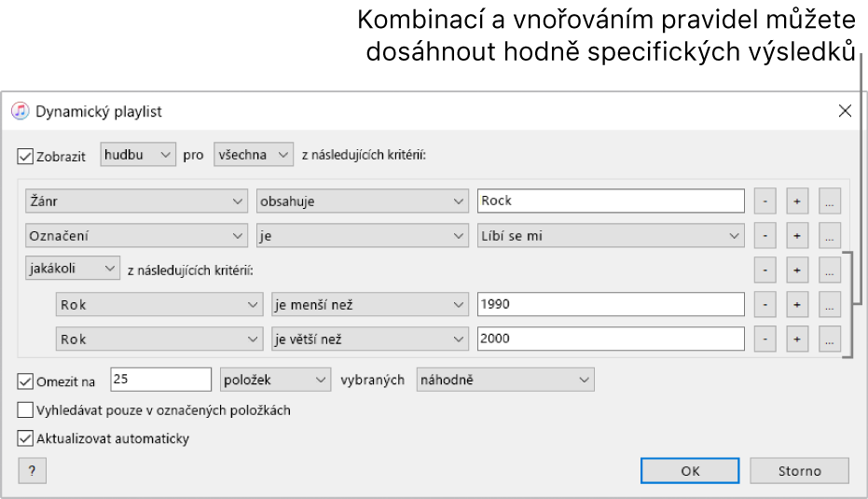This screenshot has width=868, height=499.
Task: Close the Dynamický playlist dialog
Action: [x=845, y=111]
